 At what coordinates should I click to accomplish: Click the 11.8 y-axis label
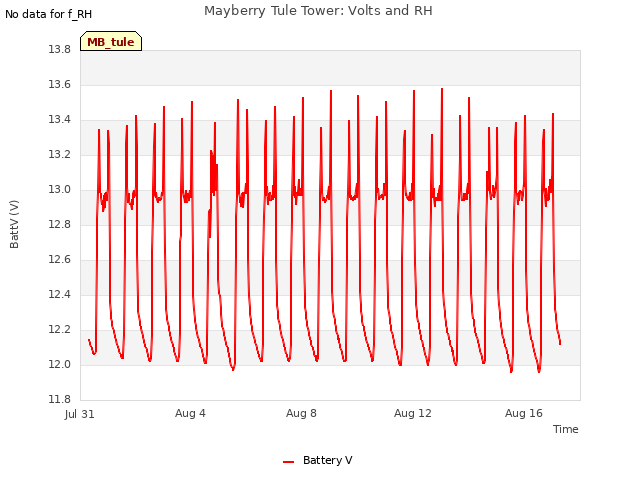[60, 400]
